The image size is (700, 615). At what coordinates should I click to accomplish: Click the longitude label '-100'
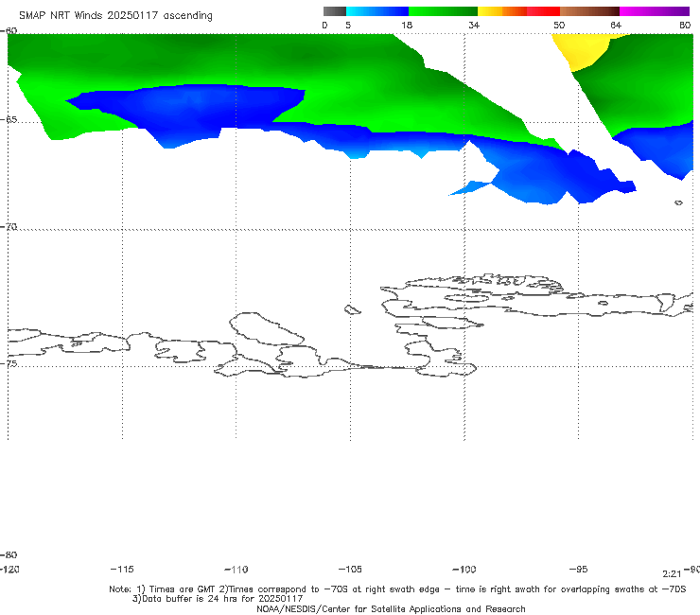[464, 569]
